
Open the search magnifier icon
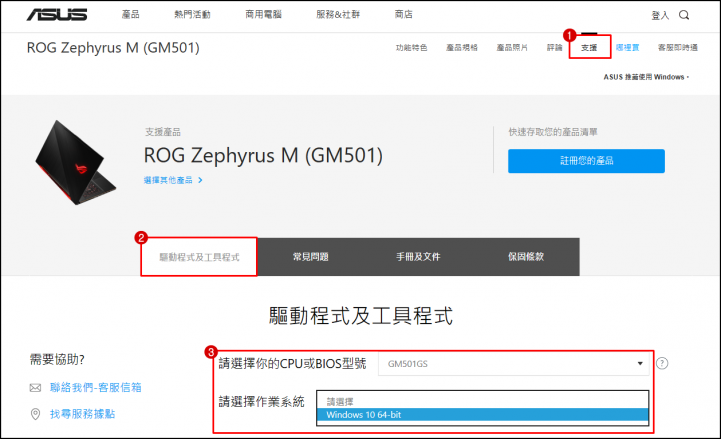point(684,15)
